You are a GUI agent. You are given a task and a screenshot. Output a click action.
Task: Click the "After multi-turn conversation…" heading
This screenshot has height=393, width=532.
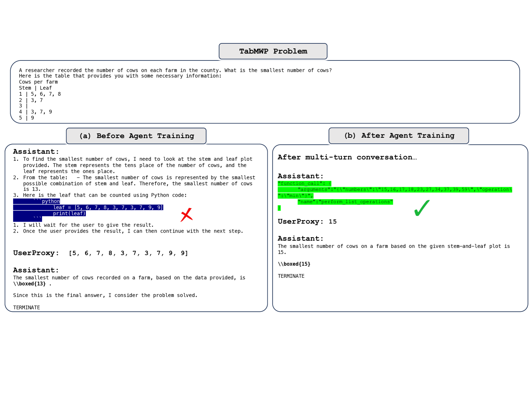coord(347,157)
